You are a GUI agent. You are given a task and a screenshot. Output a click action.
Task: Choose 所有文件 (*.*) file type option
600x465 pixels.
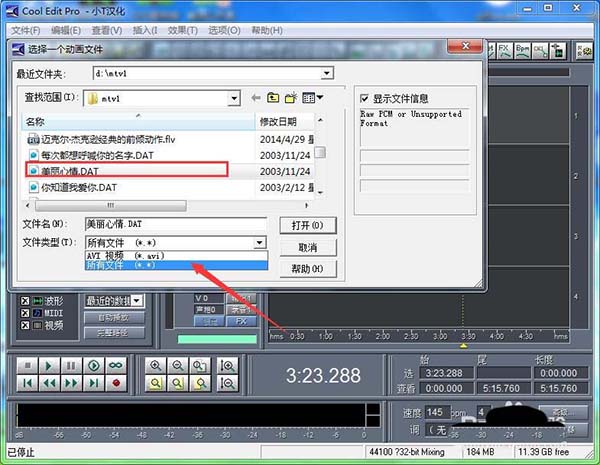pyautogui.click(x=176, y=265)
